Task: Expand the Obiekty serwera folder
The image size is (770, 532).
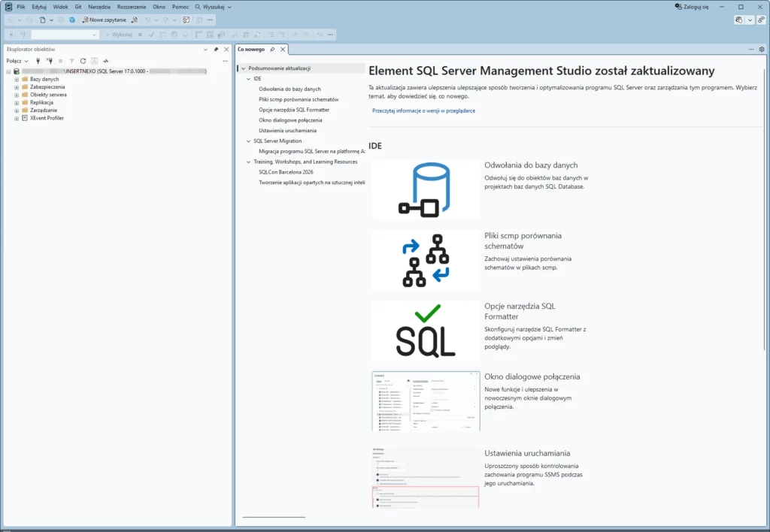Action: [x=17, y=95]
